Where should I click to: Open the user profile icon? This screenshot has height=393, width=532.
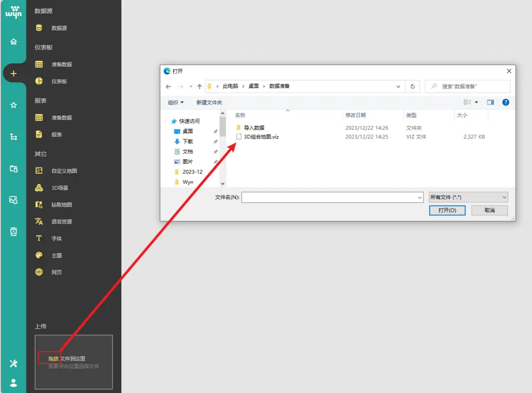[14, 383]
